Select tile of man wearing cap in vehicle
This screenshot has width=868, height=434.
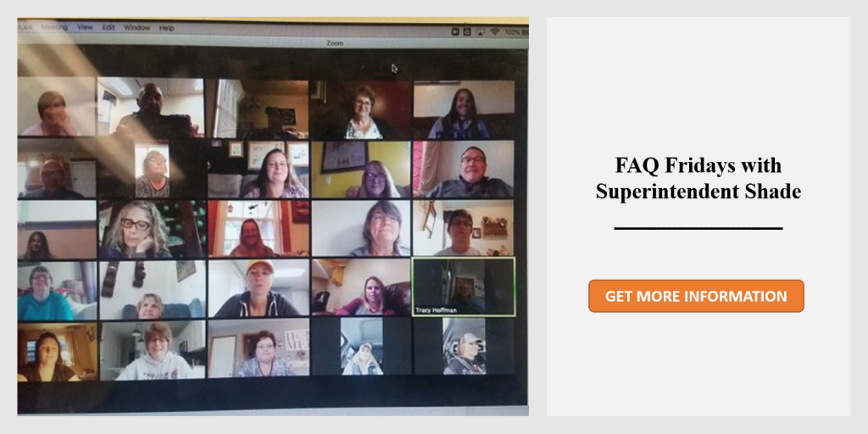pyautogui.click(x=464, y=347)
